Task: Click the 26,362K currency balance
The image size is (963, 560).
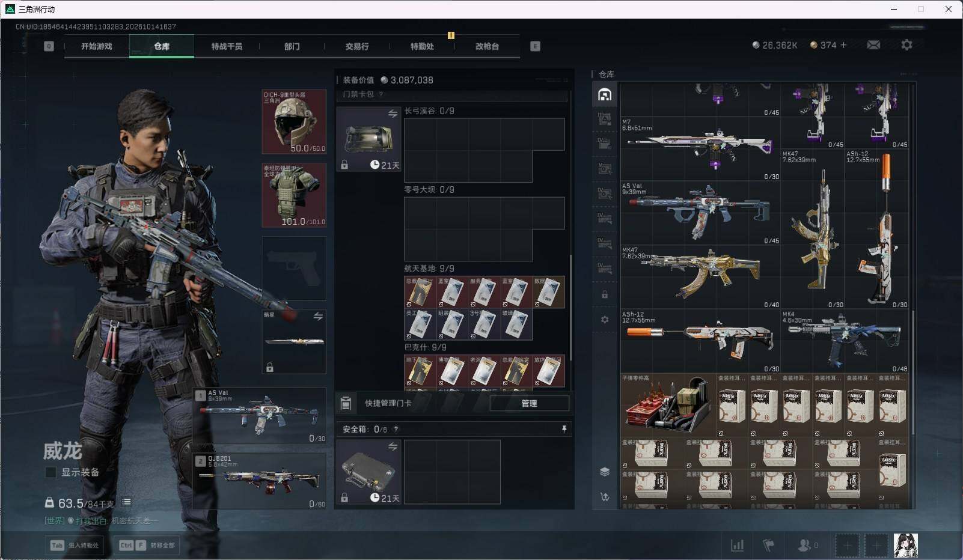Action: 775,45
